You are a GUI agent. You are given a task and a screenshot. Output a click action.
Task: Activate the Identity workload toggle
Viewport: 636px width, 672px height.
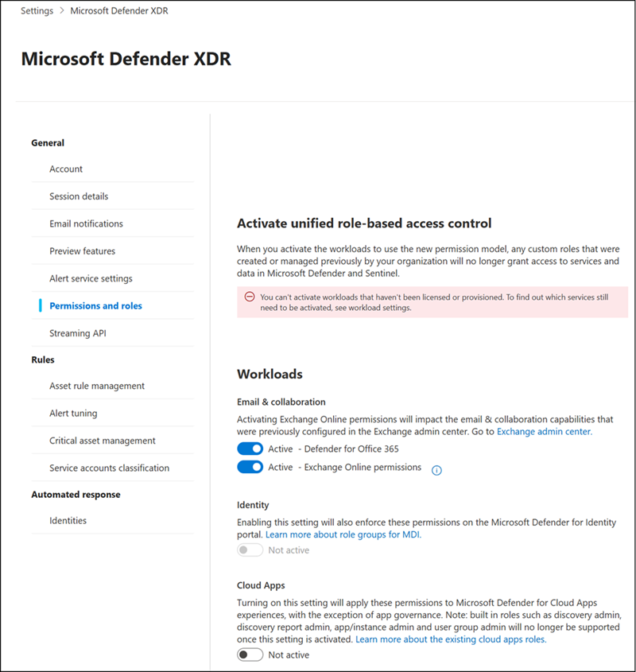pyautogui.click(x=250, y=550)
